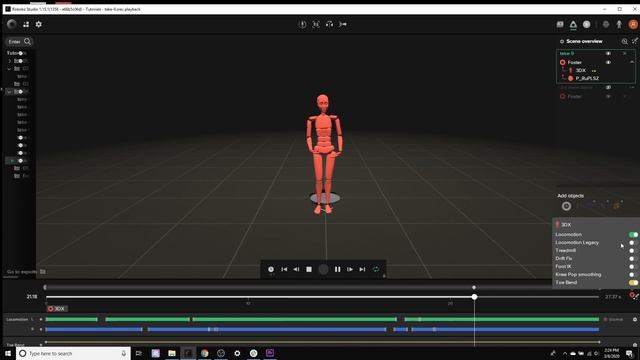Open the layout grid icon beside the logo

tap(26, 24)
